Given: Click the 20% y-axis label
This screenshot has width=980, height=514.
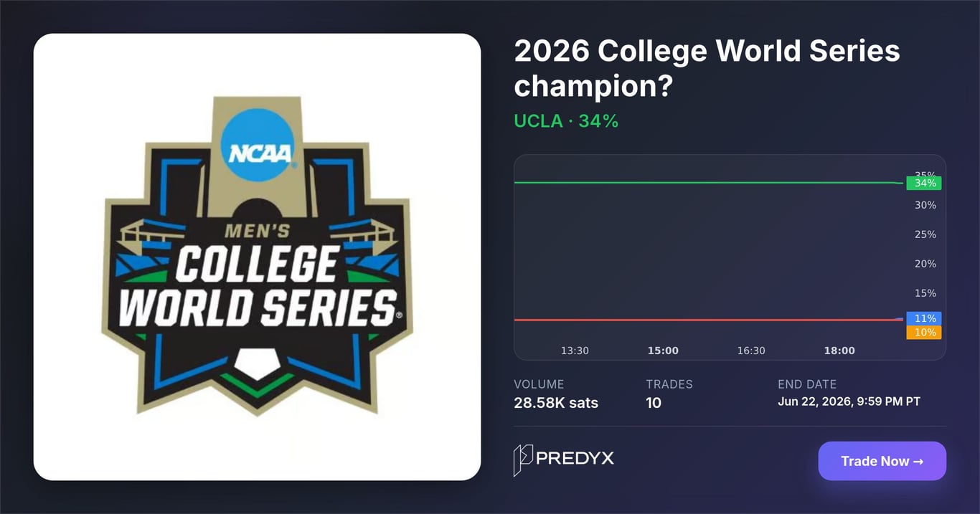Looking at the screenshot, I should [x=925, y=264].
